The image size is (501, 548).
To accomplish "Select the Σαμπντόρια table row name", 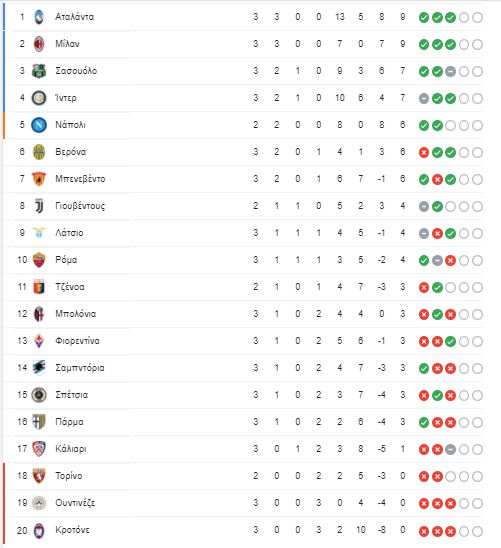I will 80,368.
